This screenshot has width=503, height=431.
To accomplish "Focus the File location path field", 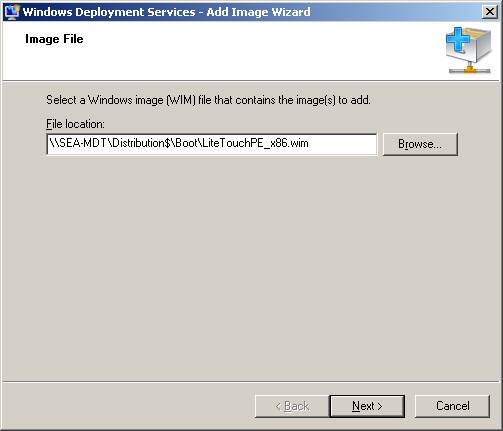I will click(x=212, y=144).
